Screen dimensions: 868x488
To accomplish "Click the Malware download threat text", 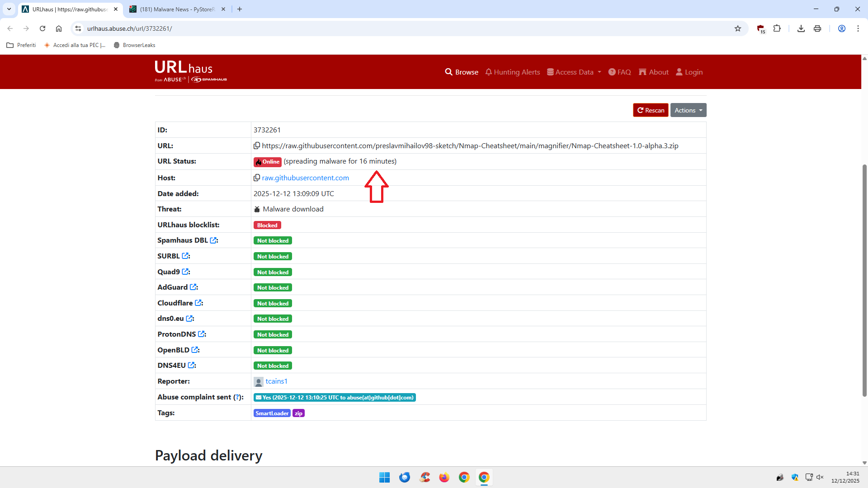I will (293, 209).
